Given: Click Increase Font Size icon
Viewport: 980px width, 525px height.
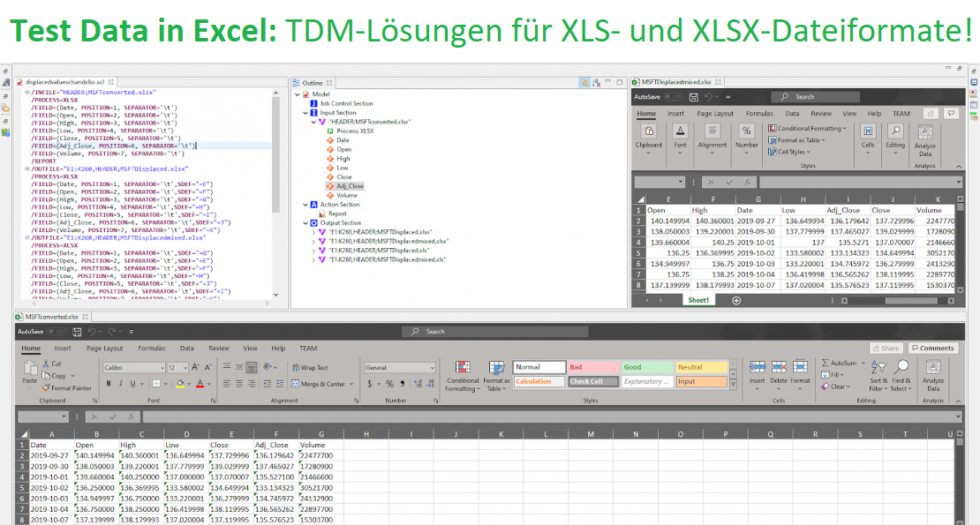Looking at the screenshot, I should 196,368.
